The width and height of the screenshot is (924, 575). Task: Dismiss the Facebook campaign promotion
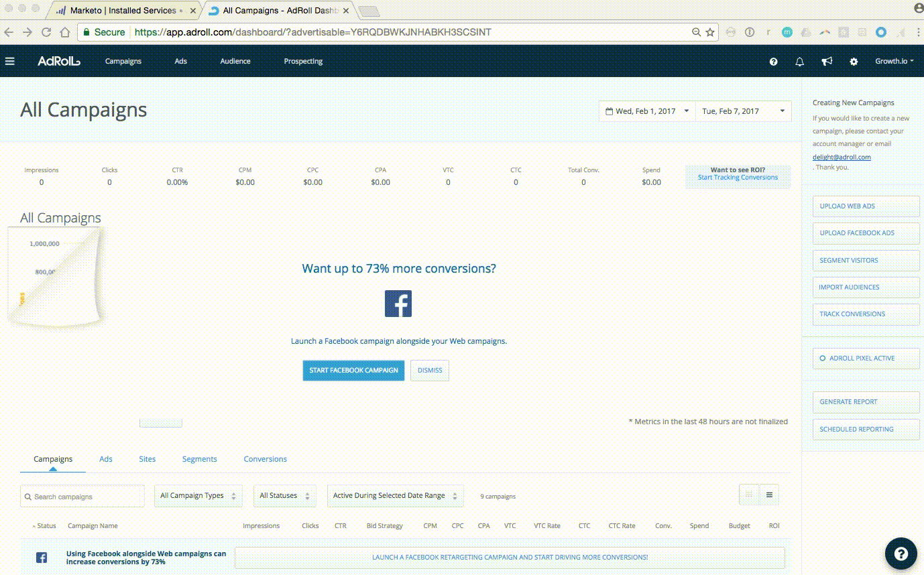pyautogui.click(x=430, y=370)
